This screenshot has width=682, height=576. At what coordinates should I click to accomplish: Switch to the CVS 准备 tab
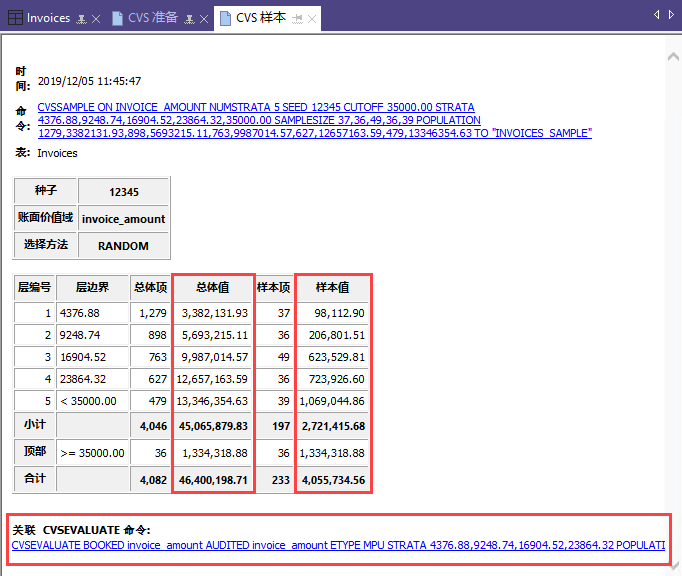153,18
